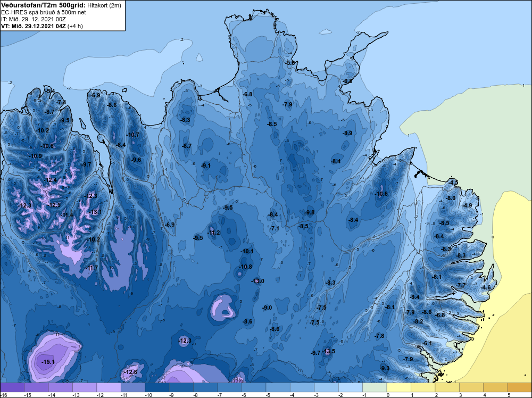532x398 pixels.
Task: Select the -10.9 temperature label
Action: click(x=36, y=156)
